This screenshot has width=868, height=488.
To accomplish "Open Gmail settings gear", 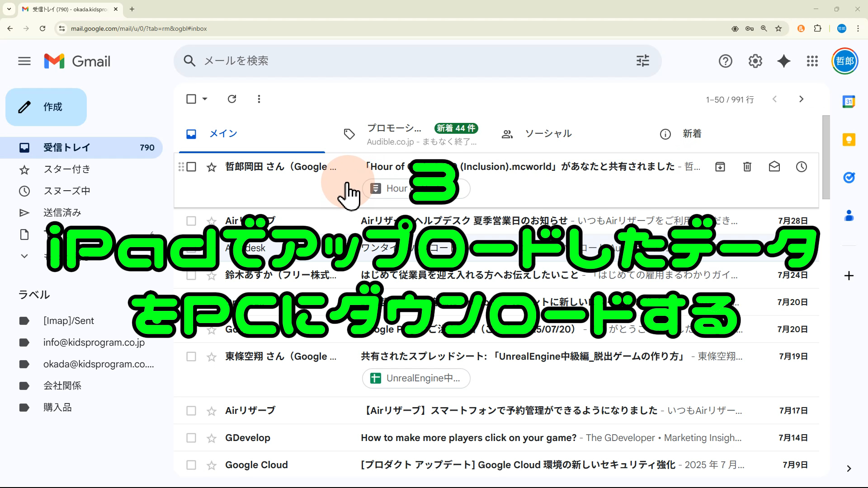I will (x=755, y=61).
